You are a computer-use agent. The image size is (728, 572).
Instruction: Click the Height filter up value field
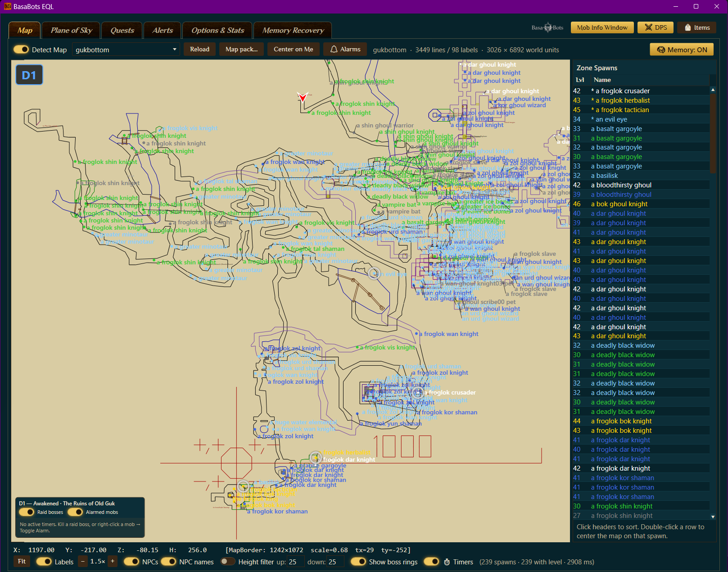295,562
